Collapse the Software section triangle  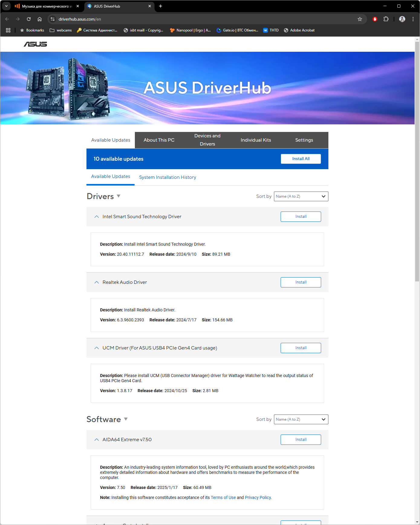[x=126, y=419]
